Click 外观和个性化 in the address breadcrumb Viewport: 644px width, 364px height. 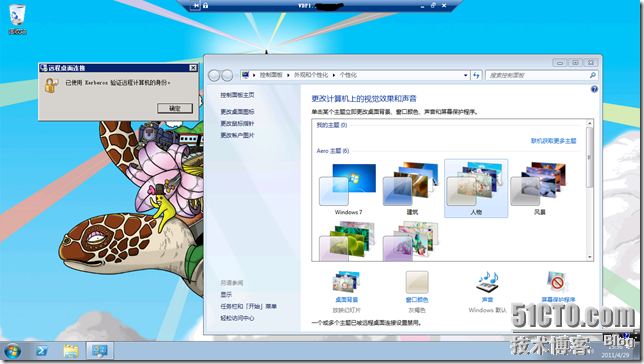click(311, 75)
